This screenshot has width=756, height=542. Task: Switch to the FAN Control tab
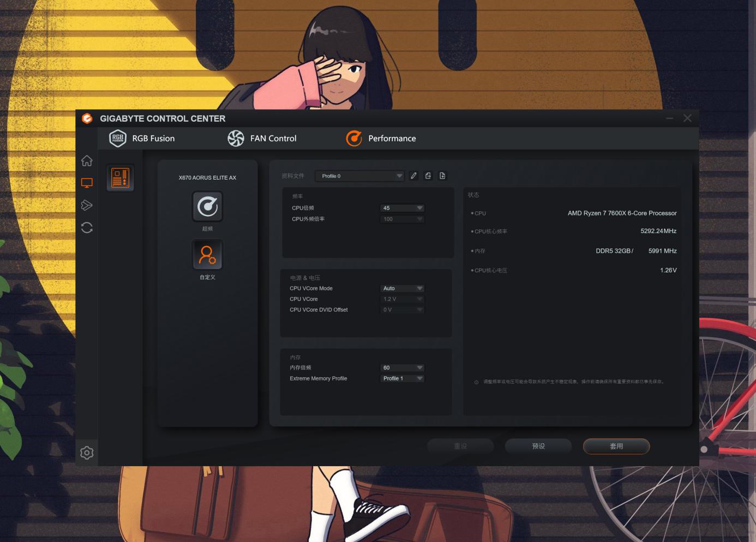(x=262, y=139)
